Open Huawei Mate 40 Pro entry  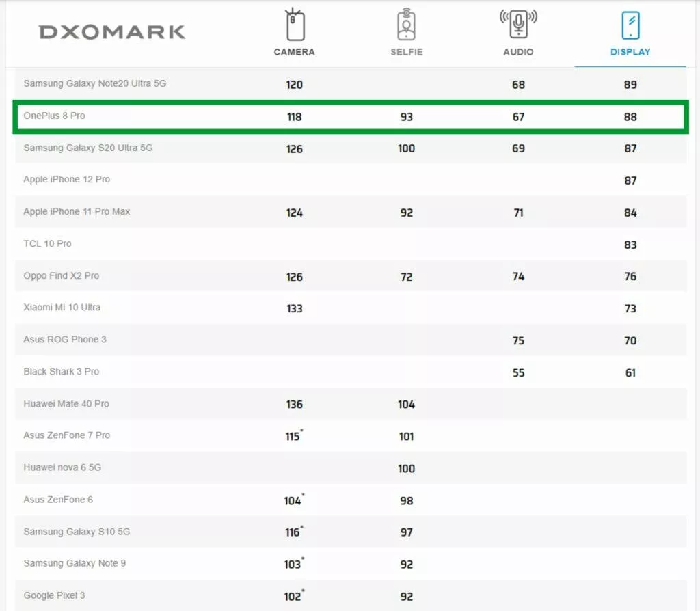(66, 404)
